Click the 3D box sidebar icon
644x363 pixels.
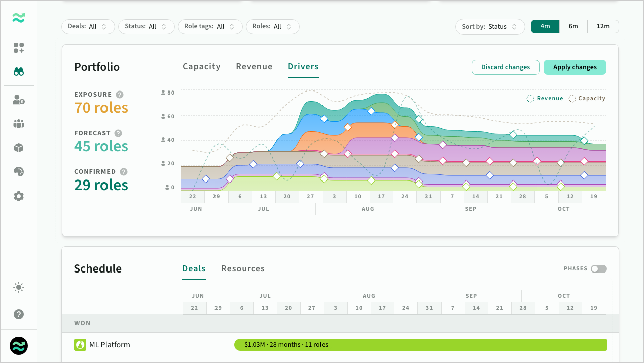click(19, 148)
